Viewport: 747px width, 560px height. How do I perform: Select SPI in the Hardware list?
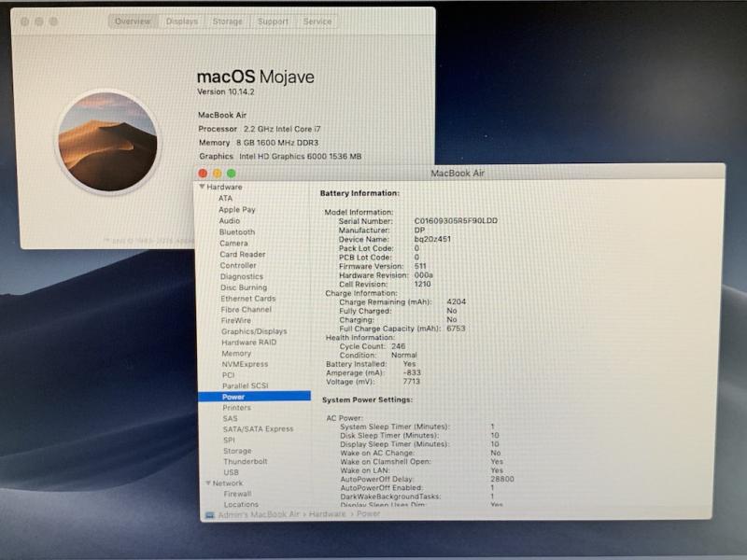pos(229,440)
